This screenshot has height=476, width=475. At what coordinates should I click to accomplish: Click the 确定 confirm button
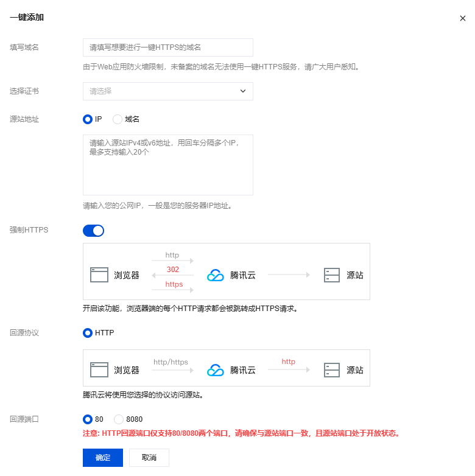pyautogui.click(x=103, y=458)
